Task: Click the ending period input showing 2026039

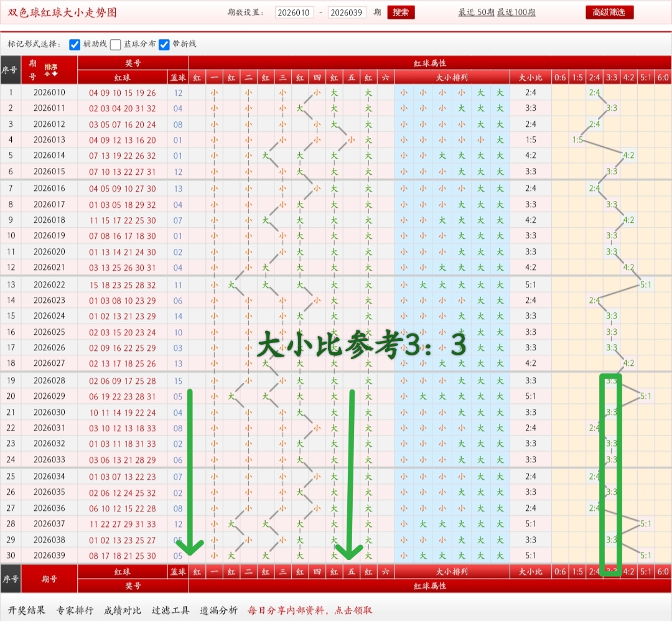Action: tap(346, 12)
